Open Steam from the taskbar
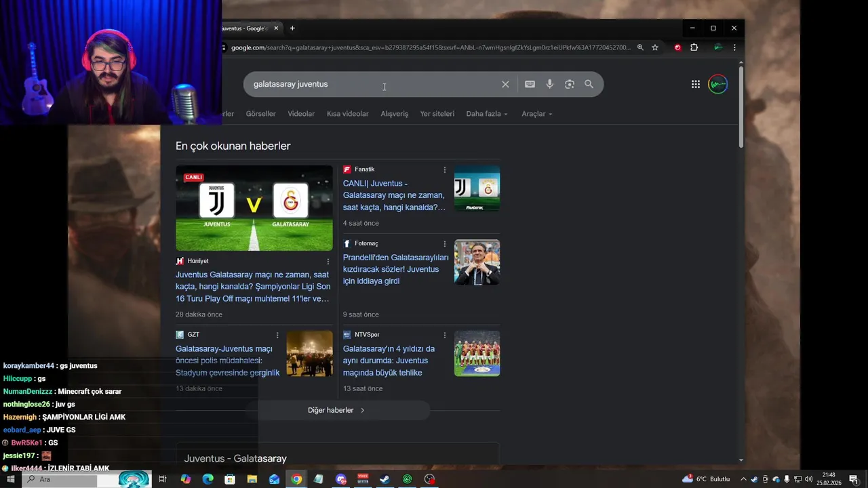The image size is (868, 488). pos(384,479)
